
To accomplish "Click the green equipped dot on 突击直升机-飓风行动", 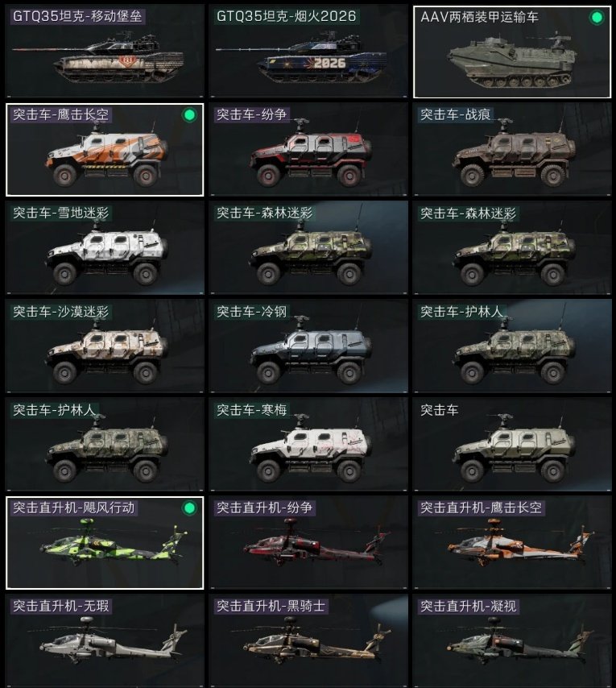I will 189,508.
